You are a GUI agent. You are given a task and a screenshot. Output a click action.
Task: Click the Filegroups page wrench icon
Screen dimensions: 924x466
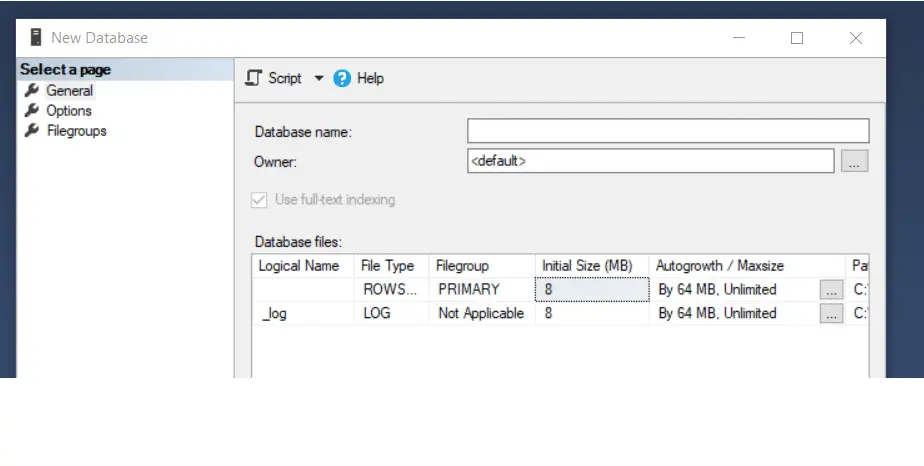pos(32,130)
